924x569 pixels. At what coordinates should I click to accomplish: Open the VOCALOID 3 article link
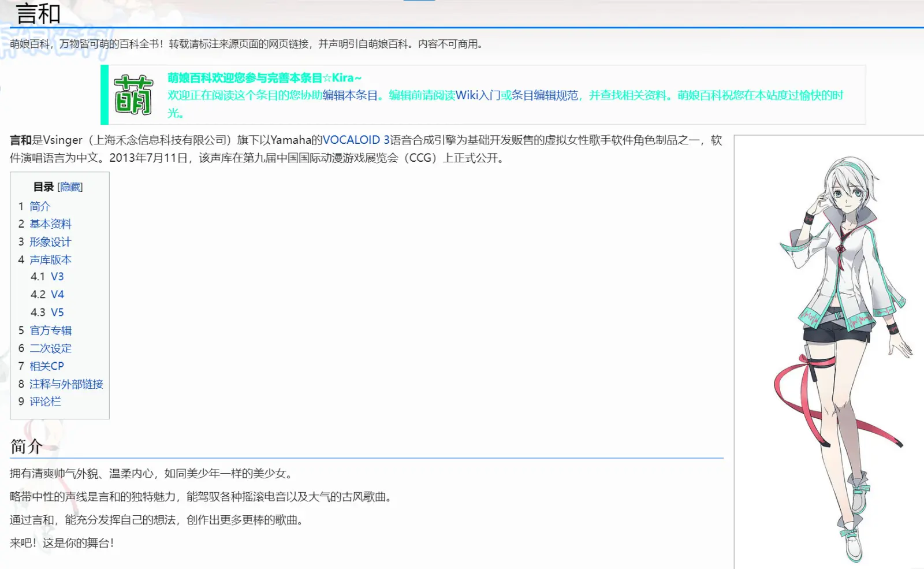click(356, 140)
